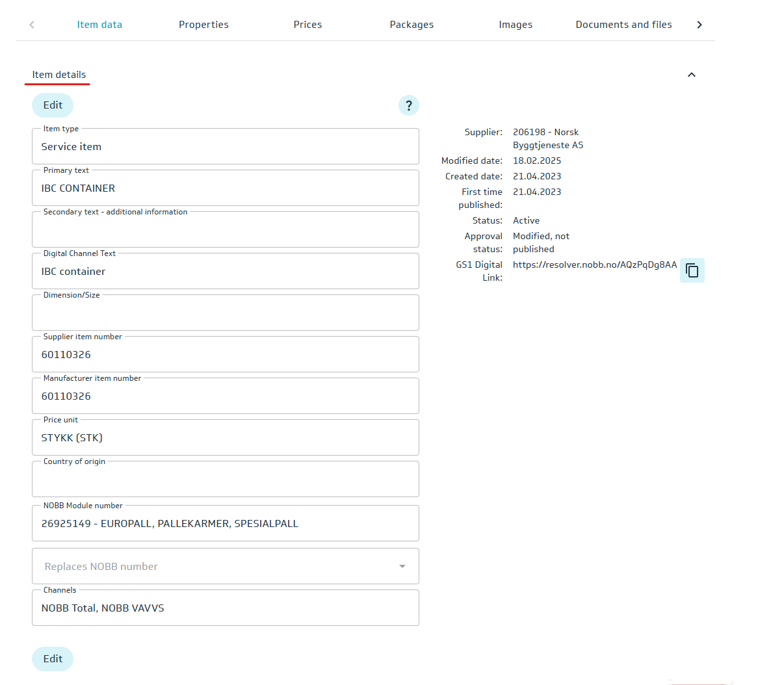Select the Item data tab
The image size is (784, 685).
click(99, 25)
